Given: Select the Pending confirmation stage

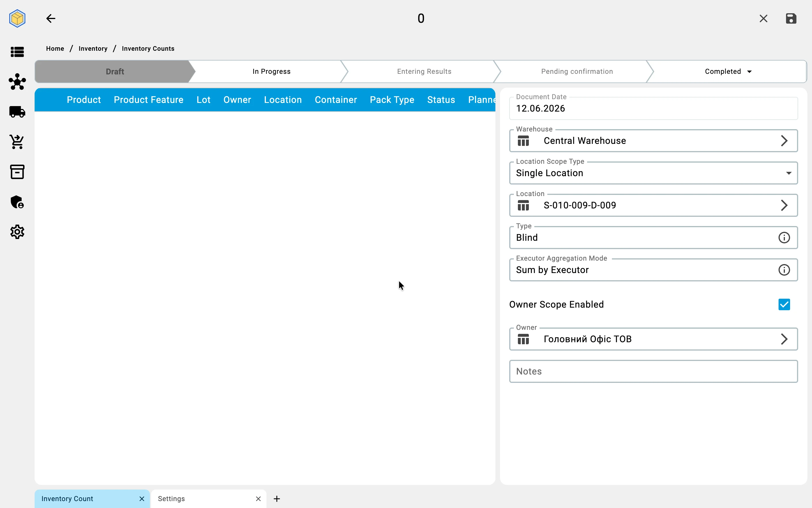Looking at the screenshot, I should pos(577,72).
